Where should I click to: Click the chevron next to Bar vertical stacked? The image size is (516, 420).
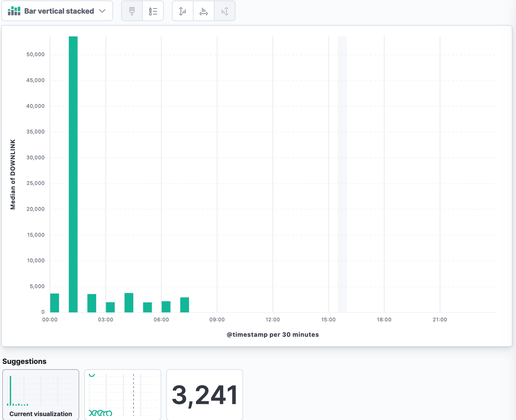(x=102, y=11)
